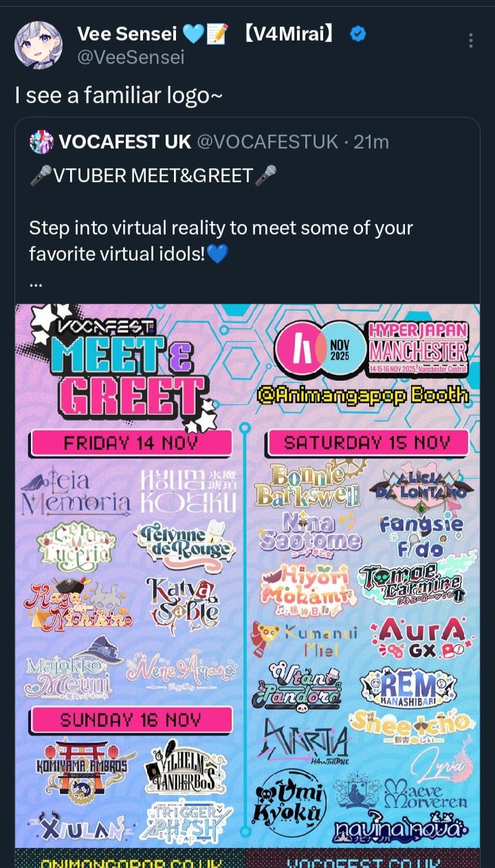
Task: Open VOCAFEST UK display name
Action: 125,142
